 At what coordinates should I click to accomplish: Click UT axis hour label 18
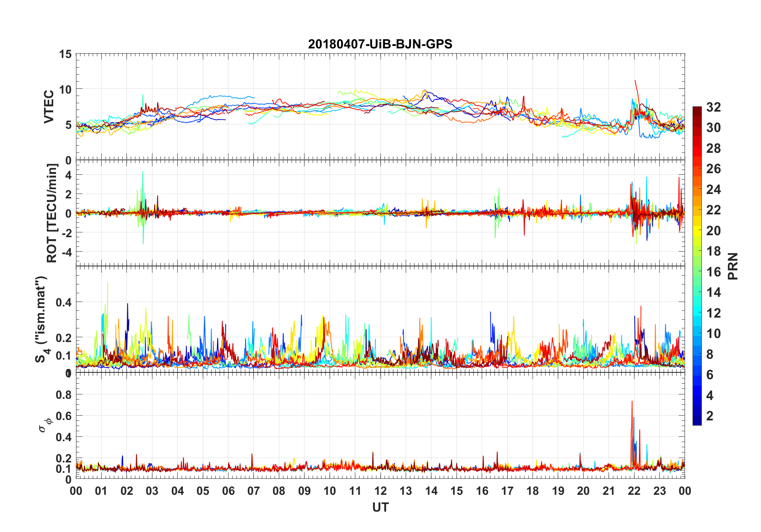point(533,491)
